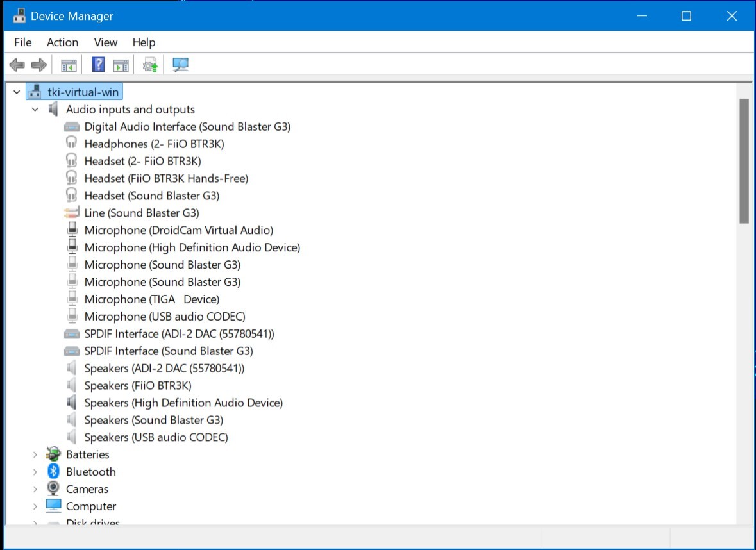Open the Action menu
Screen dimensions: 756x550
[x=62, y=42]
